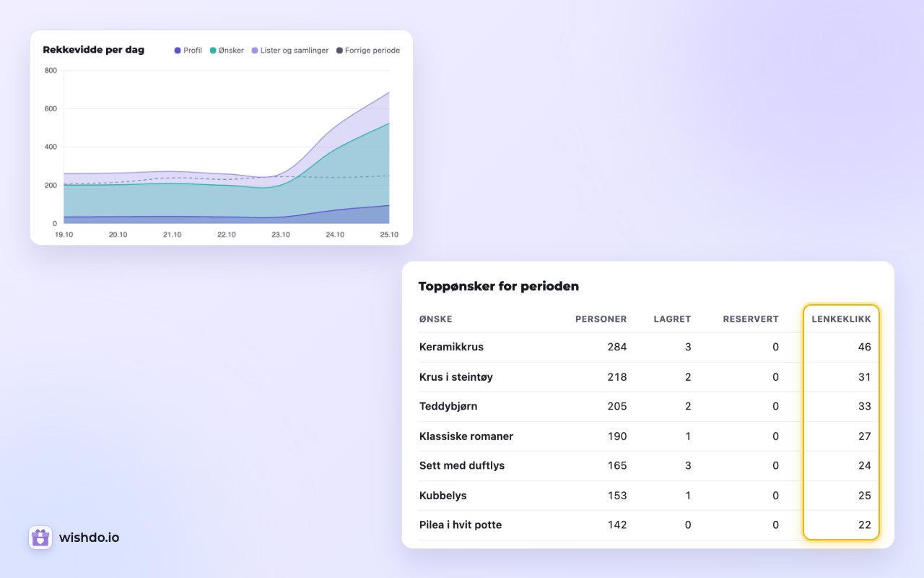This screenshot has width=924, height=578.
Task: Toggle the Lister og samlinger legend series
Action: tap(290, 51)
